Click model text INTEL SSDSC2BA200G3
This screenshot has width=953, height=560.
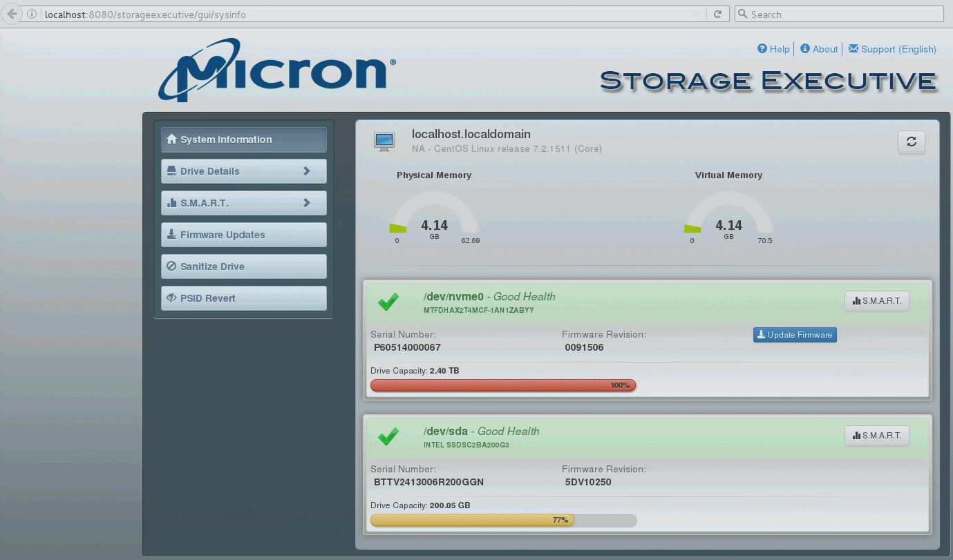tap(466, 445)
